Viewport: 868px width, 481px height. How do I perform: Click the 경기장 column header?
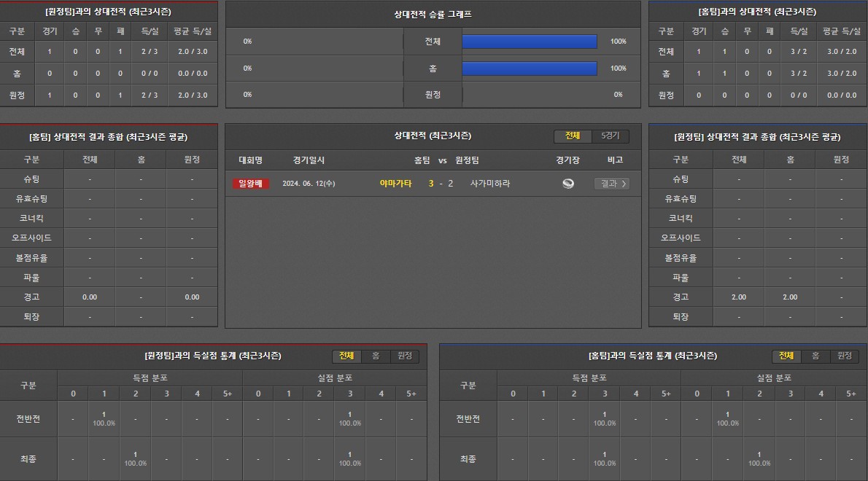[567, 160]
